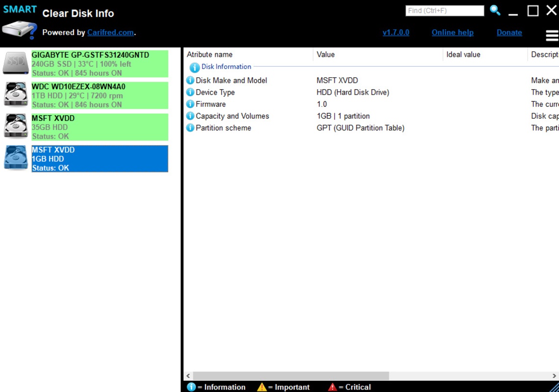Select the WDC WD10EZEX hard drive icon
The width and height of the screenshot is (559, 392).
coord(15,95)
